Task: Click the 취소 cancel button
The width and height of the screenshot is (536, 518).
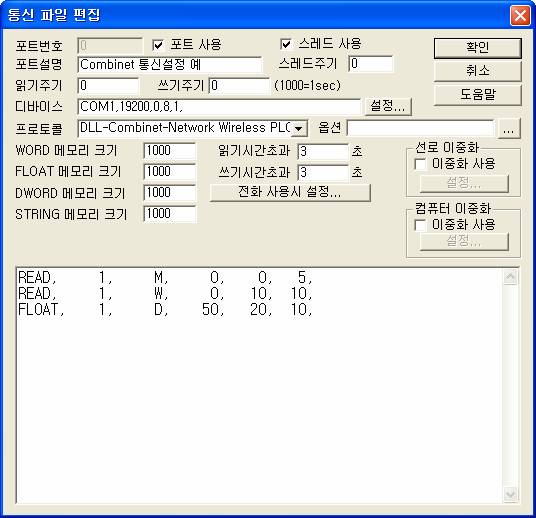Action: [x=478, y=71]
